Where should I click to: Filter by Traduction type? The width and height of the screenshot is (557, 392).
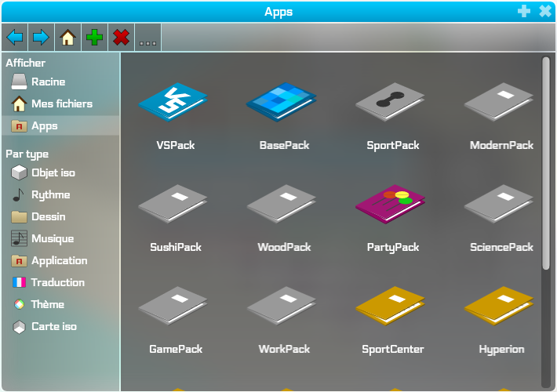(60, 283)
